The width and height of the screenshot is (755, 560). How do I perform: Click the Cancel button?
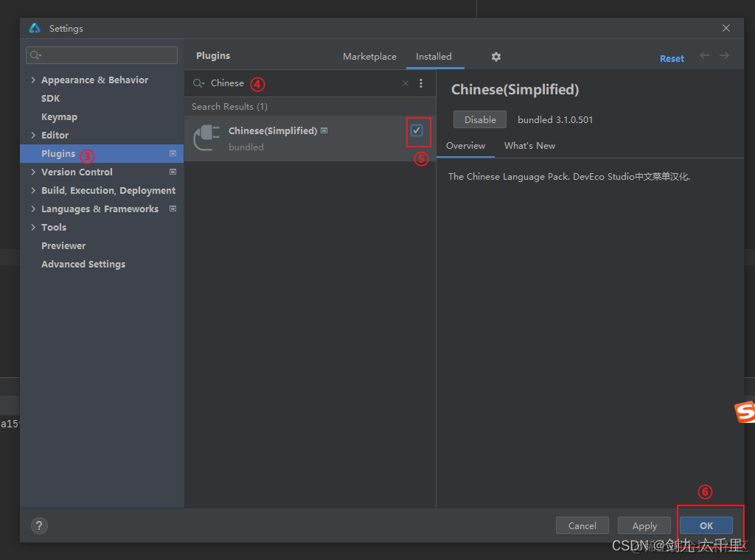tap(582, 526)
